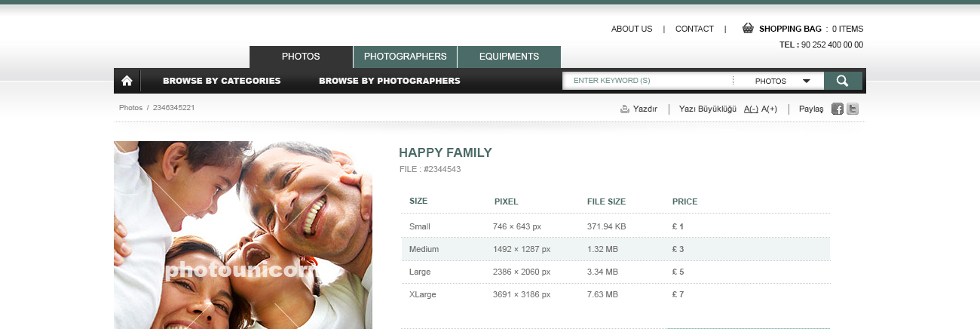
Task: Click breadcrumb number 2346345221
Action: point(173,108)
